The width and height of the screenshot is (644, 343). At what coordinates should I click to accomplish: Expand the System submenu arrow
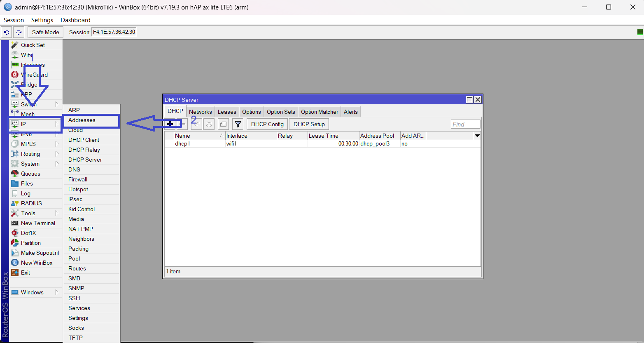[x=57, y=164]
